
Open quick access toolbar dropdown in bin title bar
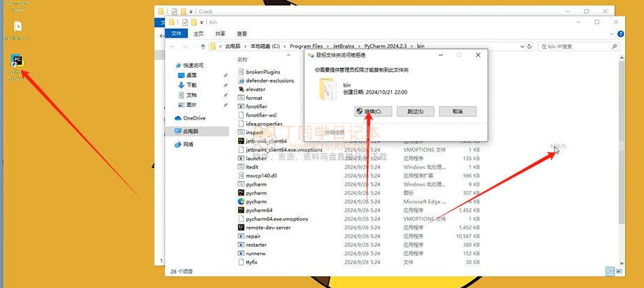(x=202, y=22)
